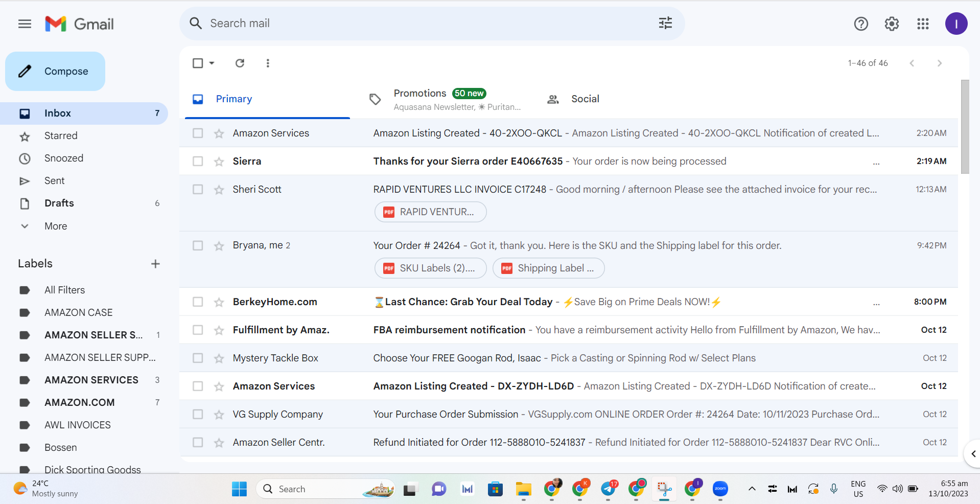Click the mail list vertical scrollbar
Screen dimensions: 980x504
(965, 127)
